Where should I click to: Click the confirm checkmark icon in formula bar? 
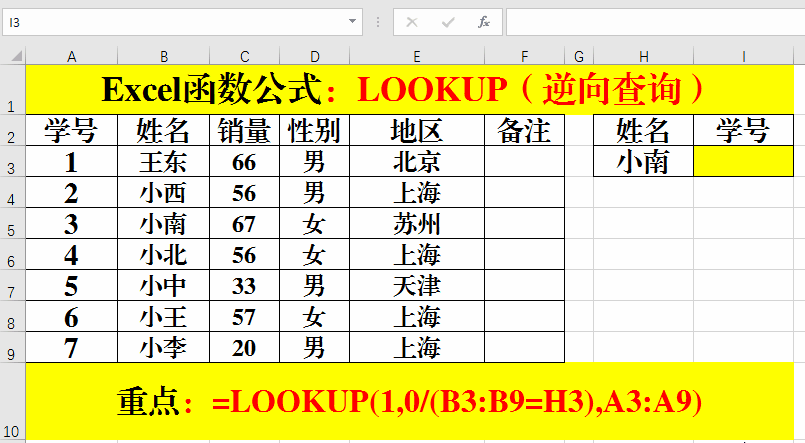pos(448,22)
